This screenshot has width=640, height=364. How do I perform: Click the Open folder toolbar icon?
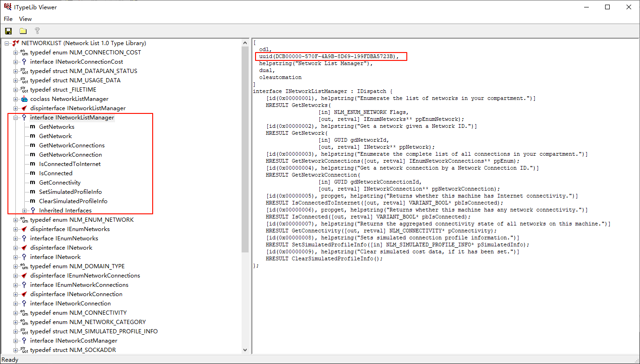(x=23, y=31)
